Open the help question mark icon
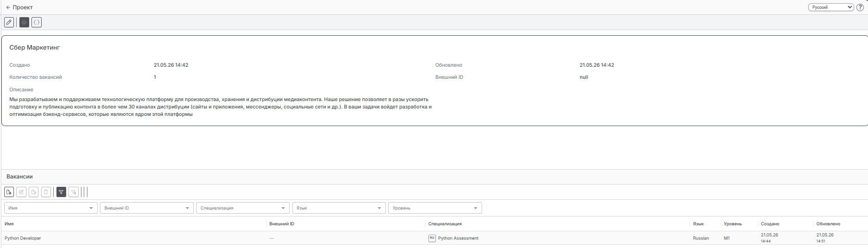Screen dimensions: 868x248 (860, 7)
